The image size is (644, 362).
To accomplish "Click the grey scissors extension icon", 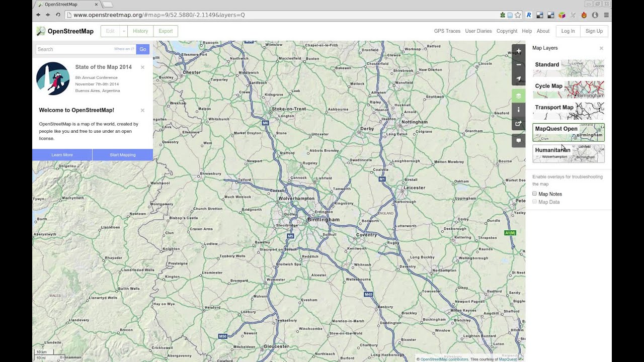I will click(x=573, y=15).
